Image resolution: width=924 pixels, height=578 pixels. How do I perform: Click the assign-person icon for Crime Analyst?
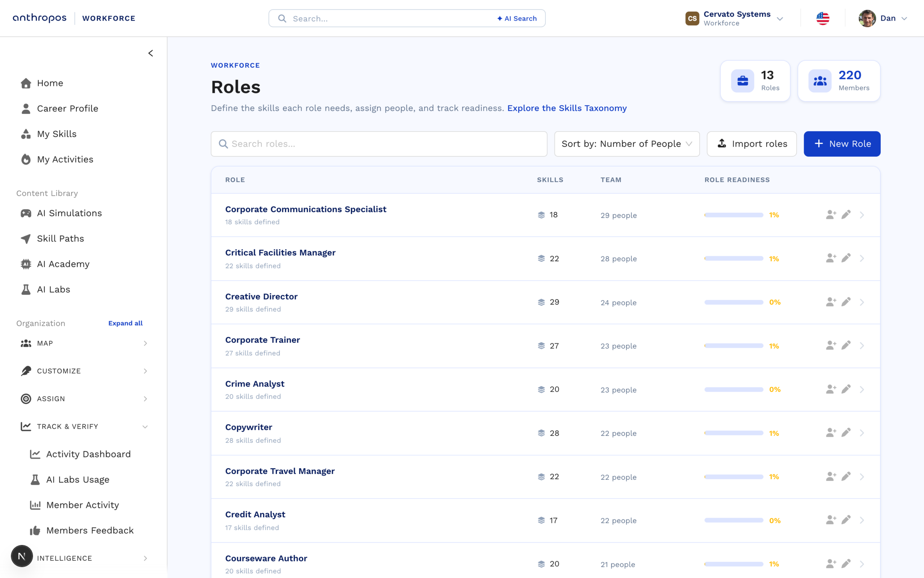coord(831,389)
